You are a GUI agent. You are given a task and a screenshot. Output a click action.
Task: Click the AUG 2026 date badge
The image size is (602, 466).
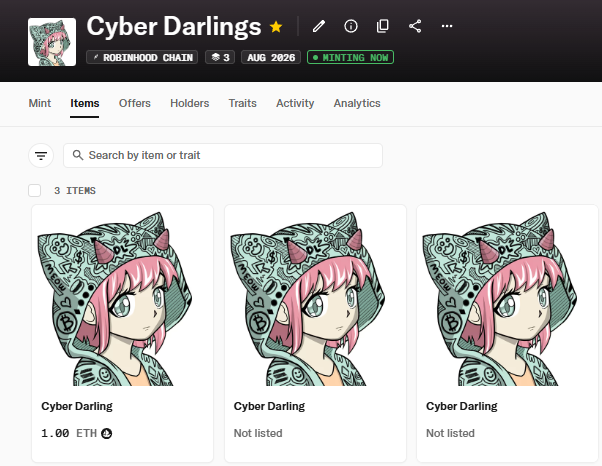pyautogui.click(x=271, y=57)
